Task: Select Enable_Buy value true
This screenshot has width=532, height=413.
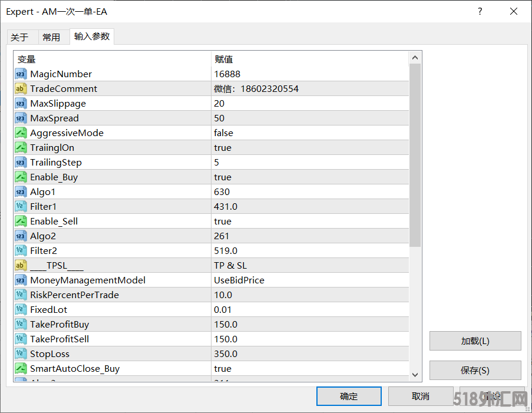Action: [x=310, y=177]
